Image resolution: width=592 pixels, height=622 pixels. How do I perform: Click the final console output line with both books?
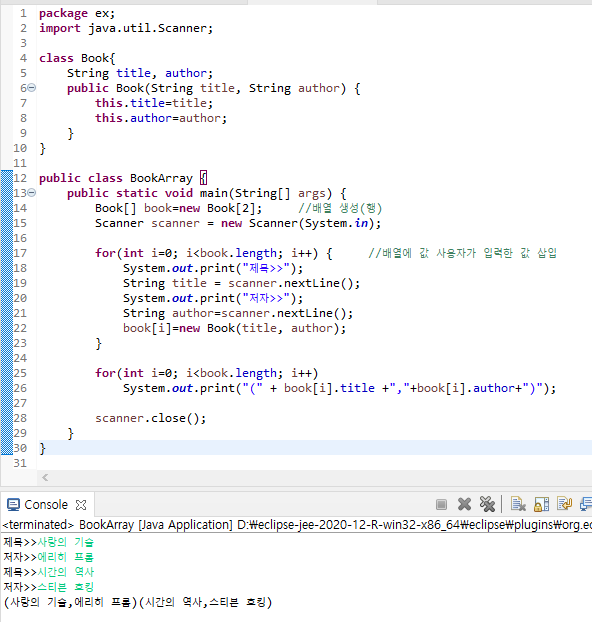pos(138,602)
